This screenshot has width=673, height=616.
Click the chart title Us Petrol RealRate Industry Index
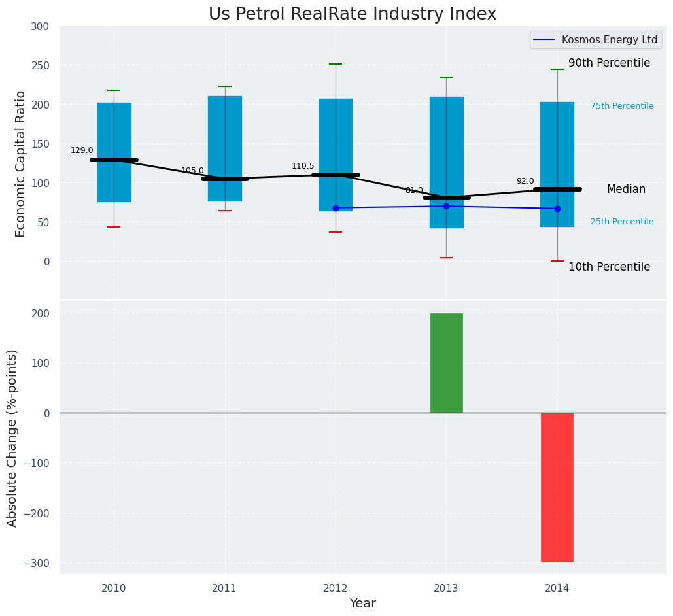tap(353, 14)
